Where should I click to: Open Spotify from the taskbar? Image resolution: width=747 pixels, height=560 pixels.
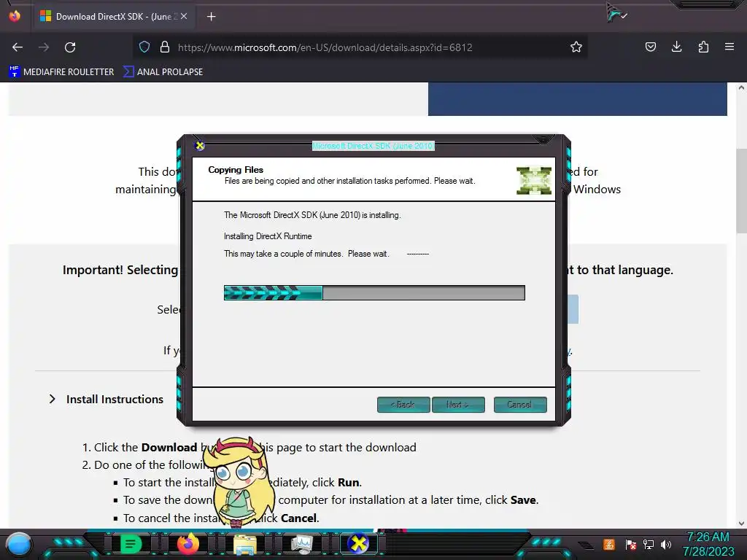click(131, 544)
